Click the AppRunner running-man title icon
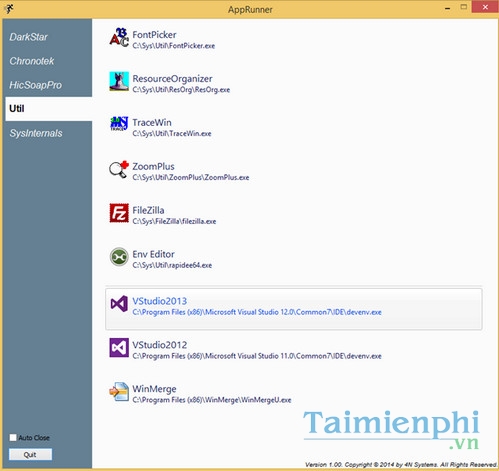 click(9, 9)
